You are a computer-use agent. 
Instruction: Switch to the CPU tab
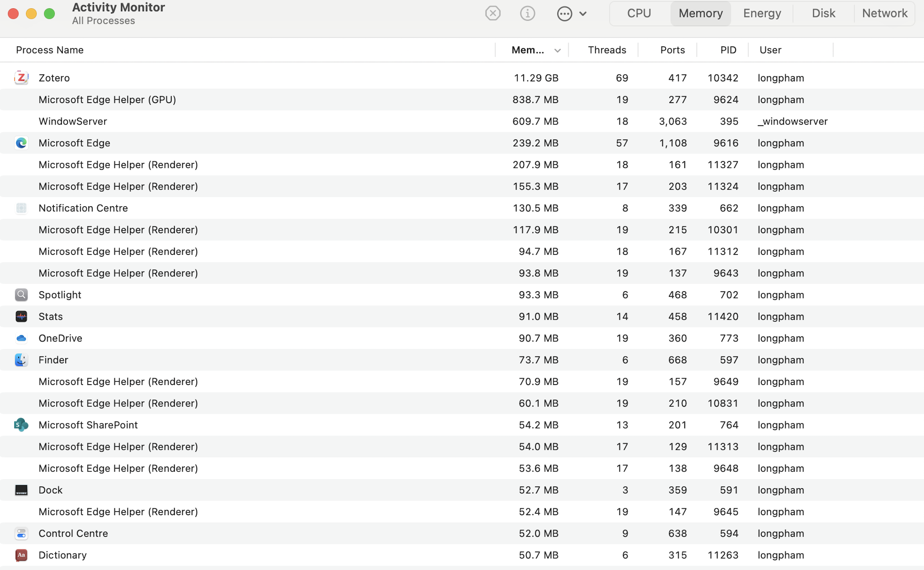click(x=639, y=13)
